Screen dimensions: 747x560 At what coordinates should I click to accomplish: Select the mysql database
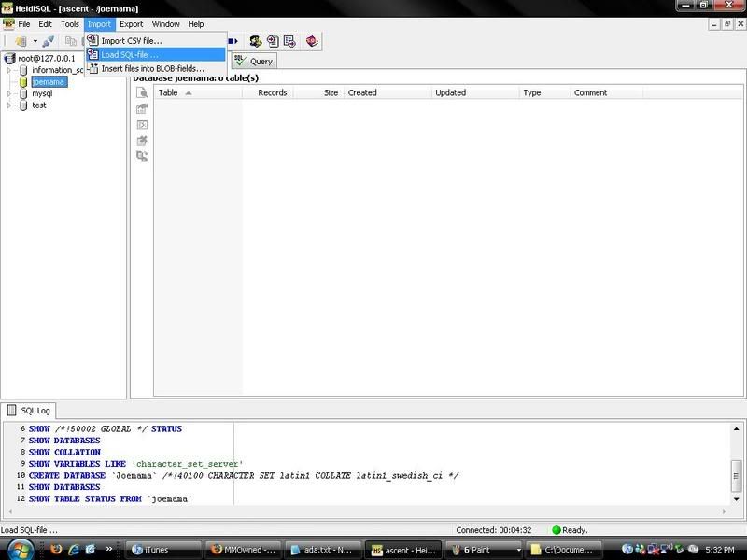(42, 94)
